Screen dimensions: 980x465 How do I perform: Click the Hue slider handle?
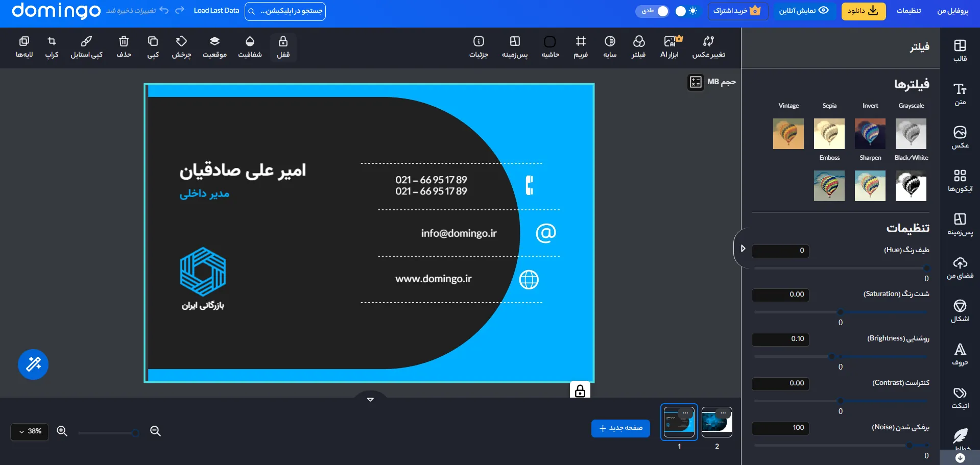click(x=926, y=268)
